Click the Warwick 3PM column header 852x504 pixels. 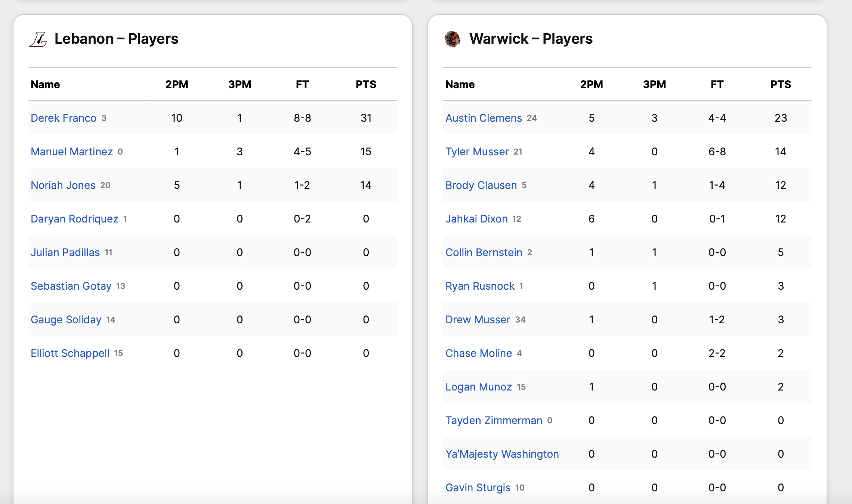point(654,84)
